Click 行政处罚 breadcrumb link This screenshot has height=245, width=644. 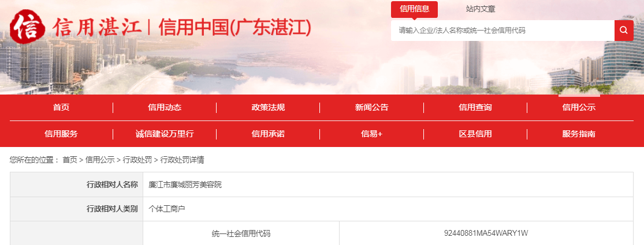pos(137,160)
